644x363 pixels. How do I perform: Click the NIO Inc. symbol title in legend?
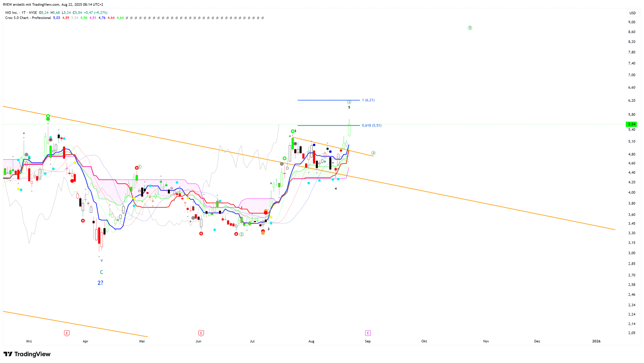point(12,13)
